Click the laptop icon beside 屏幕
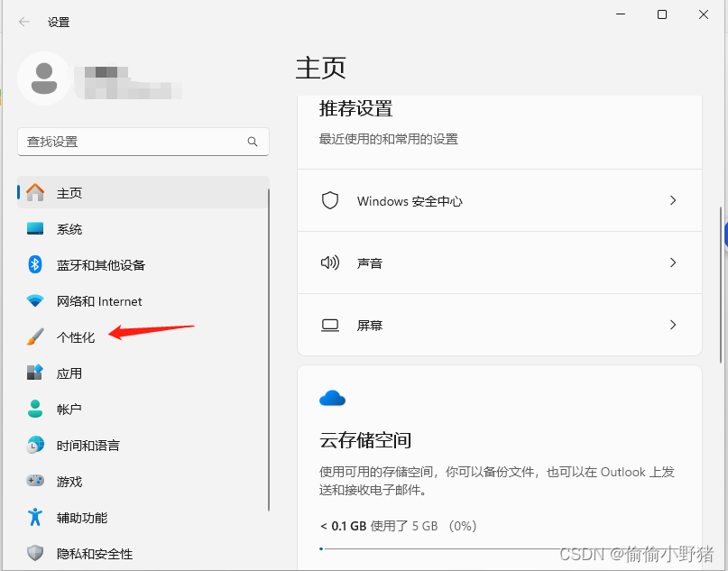The image size is (728, 571). [330, 325]
